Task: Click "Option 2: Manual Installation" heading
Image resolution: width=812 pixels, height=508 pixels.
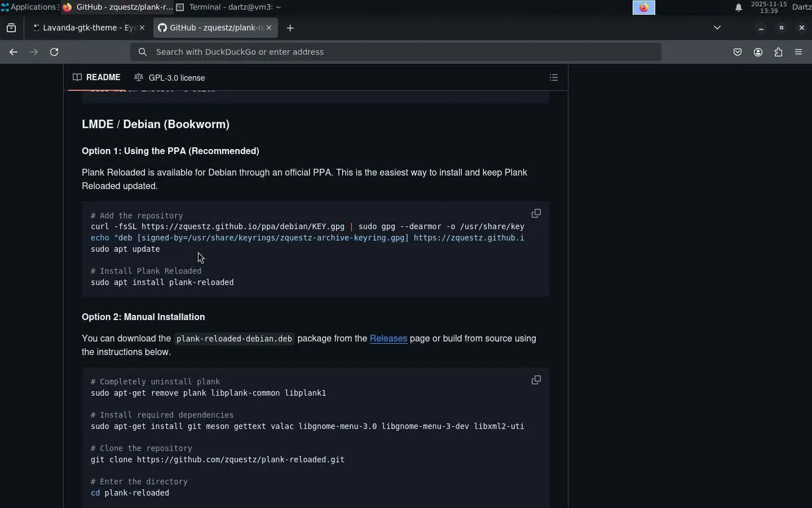Action: (x=143, y=317)
